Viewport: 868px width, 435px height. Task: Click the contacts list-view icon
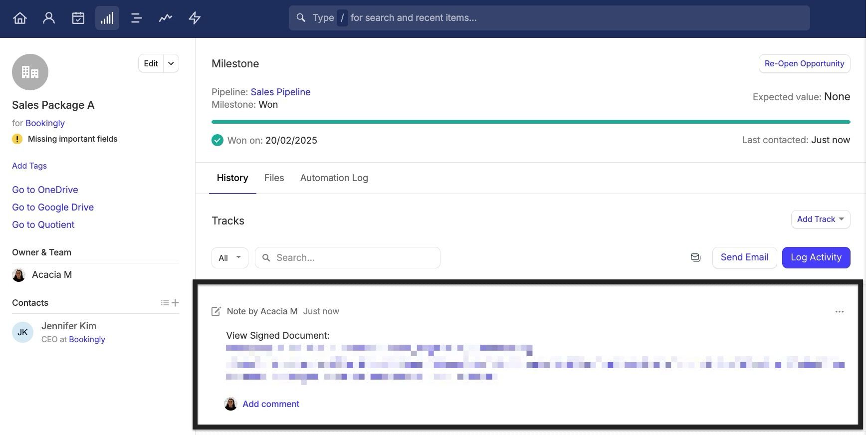pyautogui.click(x=165, y=303)
